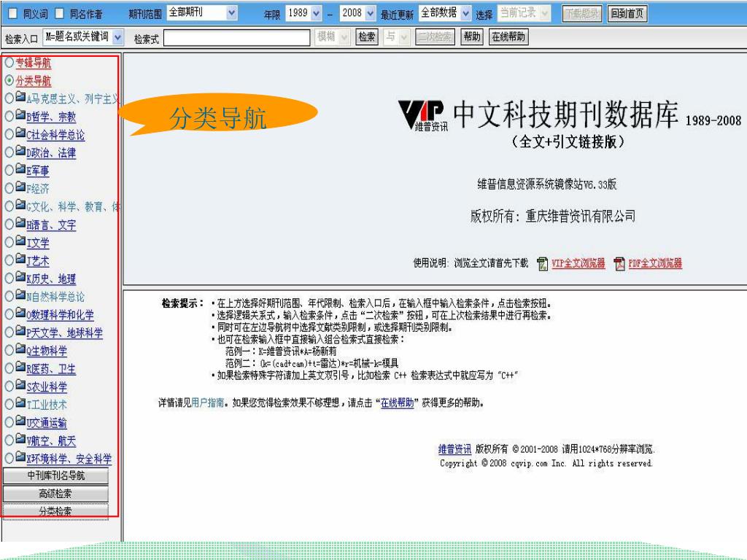The image size is (747, 560).
Task: Open category P天文学、地球科学
Action: tap(65, 332)
